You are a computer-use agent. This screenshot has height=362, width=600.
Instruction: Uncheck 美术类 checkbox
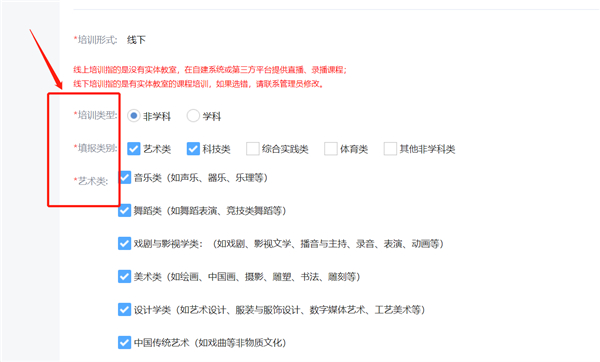coord(125,276)
